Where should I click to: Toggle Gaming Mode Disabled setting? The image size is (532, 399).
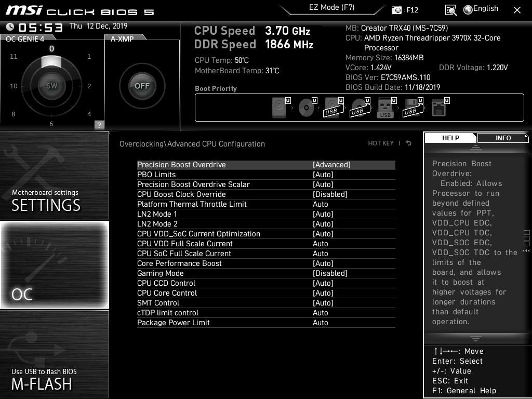coord(330,273)
